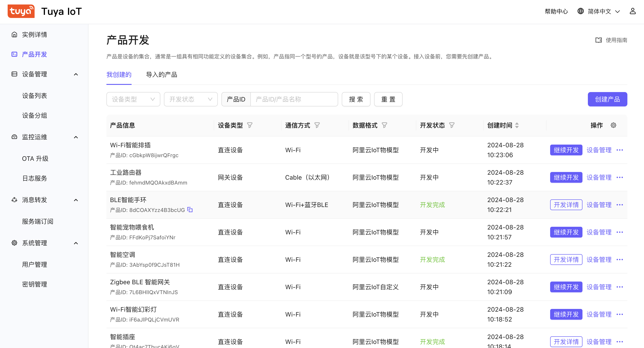Filter by 通信方式 column funnel icon
The height and width of the screenshot is (348, 644).
tap(317, 125)
